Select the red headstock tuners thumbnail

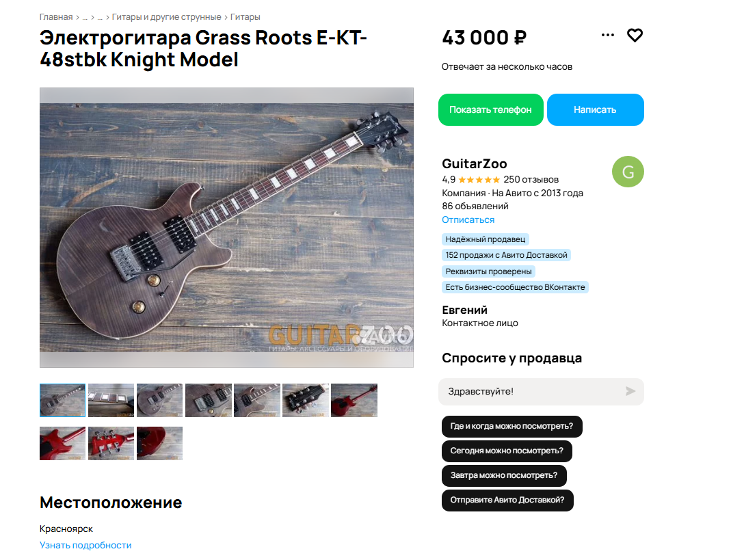point(111,443)
